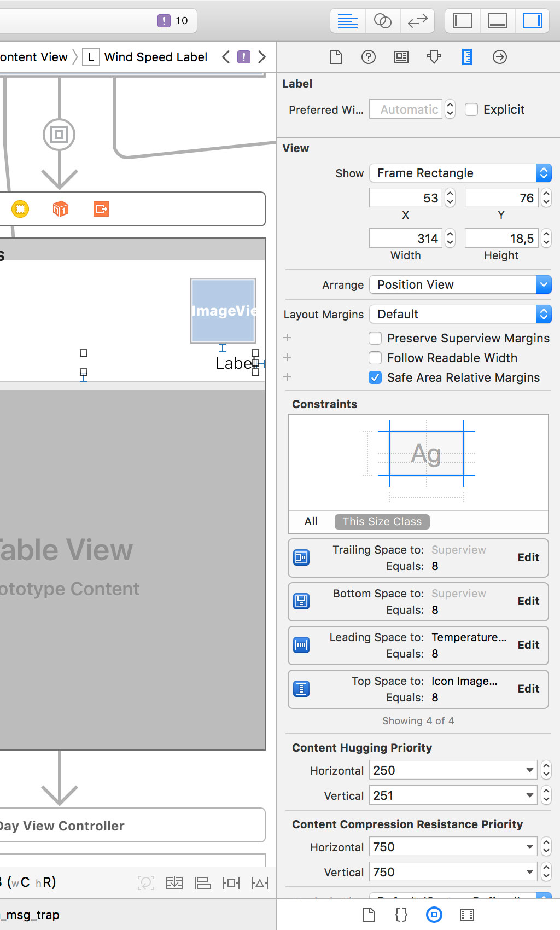Show the Identity inspector

[x=401, y=57]
